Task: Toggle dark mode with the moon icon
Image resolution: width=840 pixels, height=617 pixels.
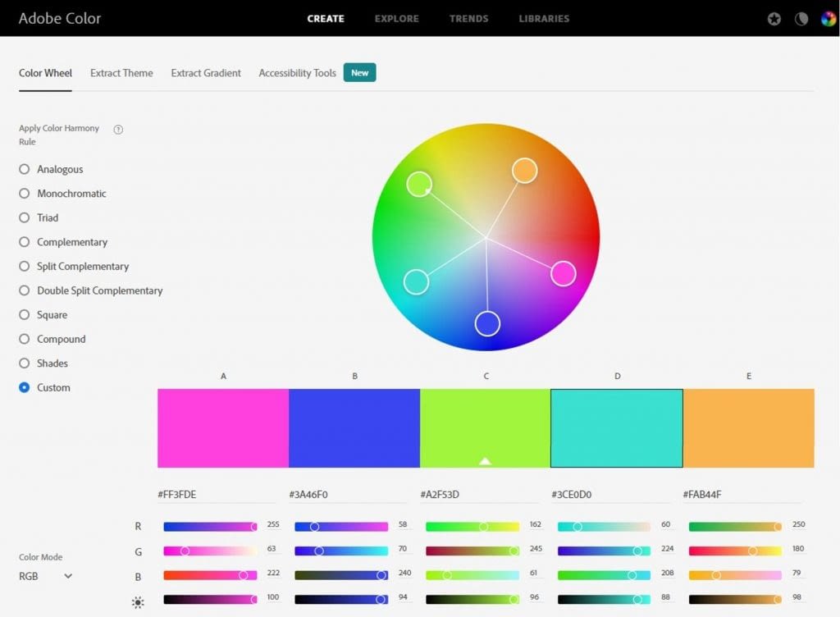Action: coord(801,18)
